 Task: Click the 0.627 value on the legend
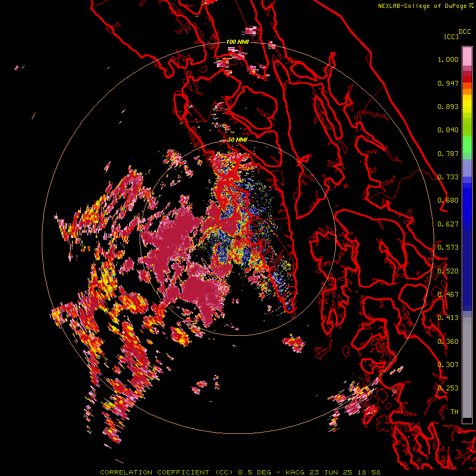[x=448, y=224]
